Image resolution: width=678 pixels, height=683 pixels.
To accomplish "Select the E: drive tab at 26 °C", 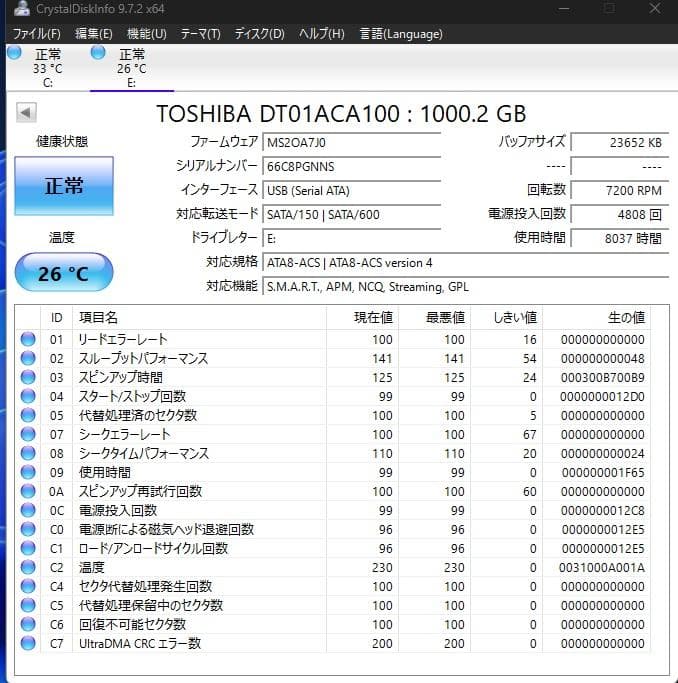I will pos(132,68).
